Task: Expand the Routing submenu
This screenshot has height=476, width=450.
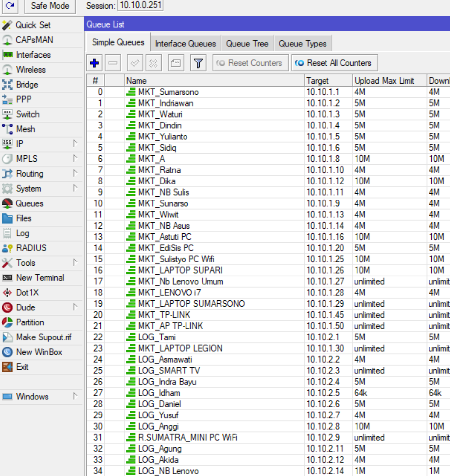Action: tap(29, 174)
